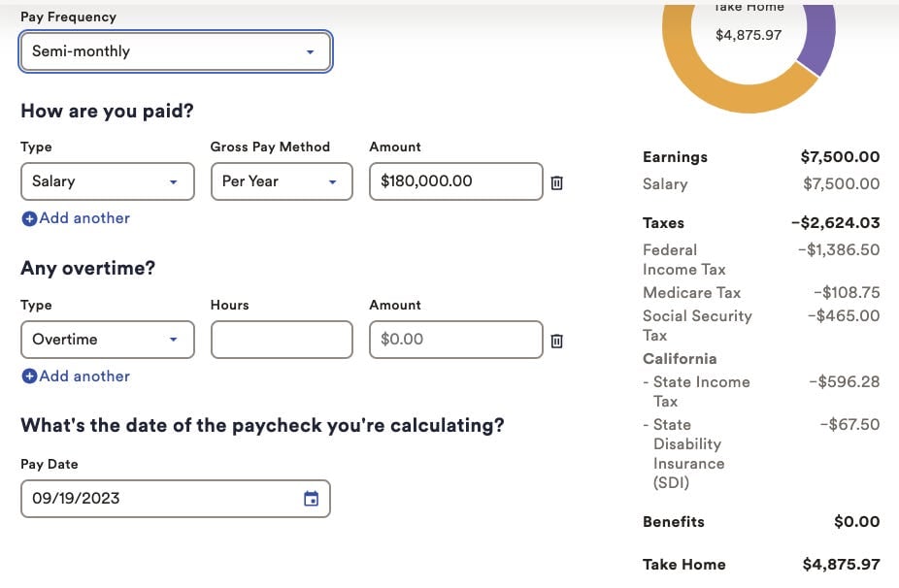Click the plus icon under the Overtime row
Screen dimensions: 899x588
(x=29, y=376)
